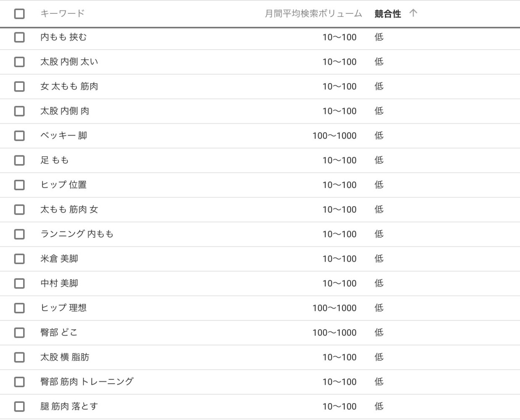The width and height of the screenshot is (520, 420).
Task: Select keyword 臀部 筋肉 トレーニング
Action: [87, 382]
